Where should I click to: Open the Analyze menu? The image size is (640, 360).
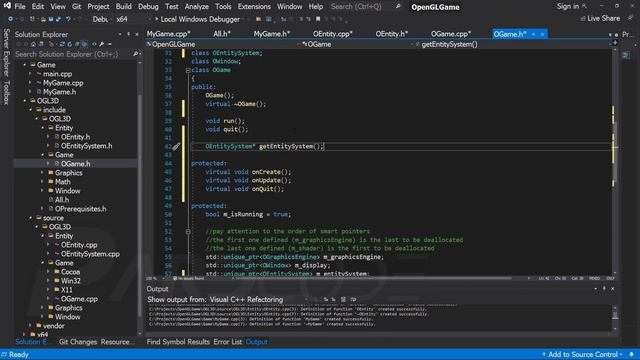(196, 7)
